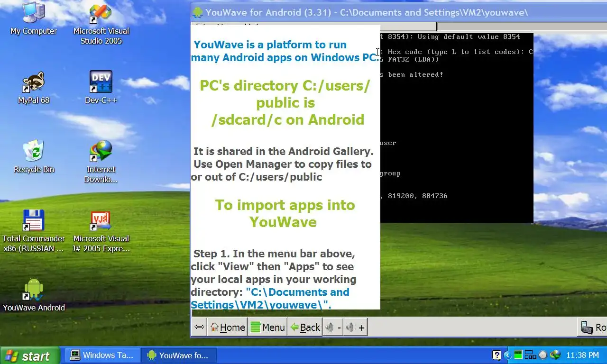Click console line 'Using default value 8354'
Screen dimensions: 607x364
(x=469, y=36)
